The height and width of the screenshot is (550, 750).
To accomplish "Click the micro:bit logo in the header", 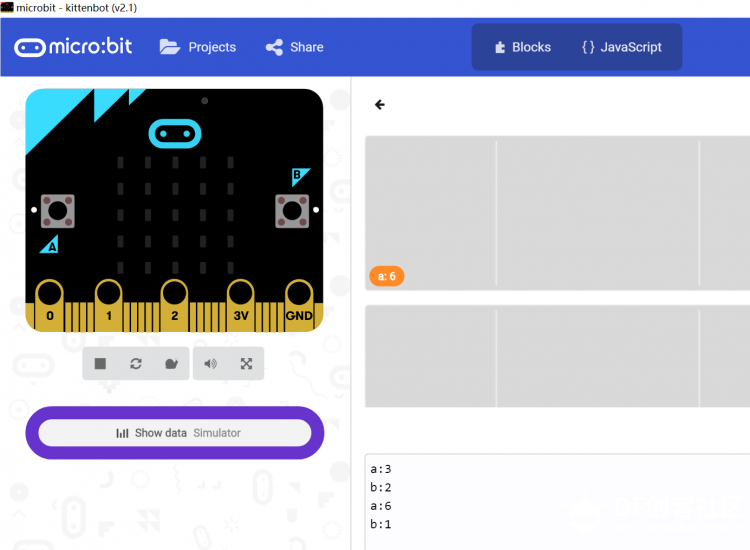I will point(73,47).
